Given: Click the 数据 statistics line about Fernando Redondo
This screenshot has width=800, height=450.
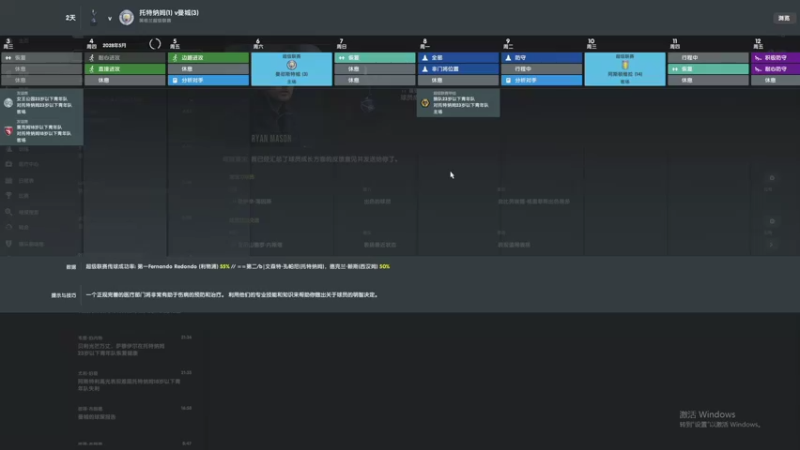Looking at the screenshot, I should tap(238, 266).
